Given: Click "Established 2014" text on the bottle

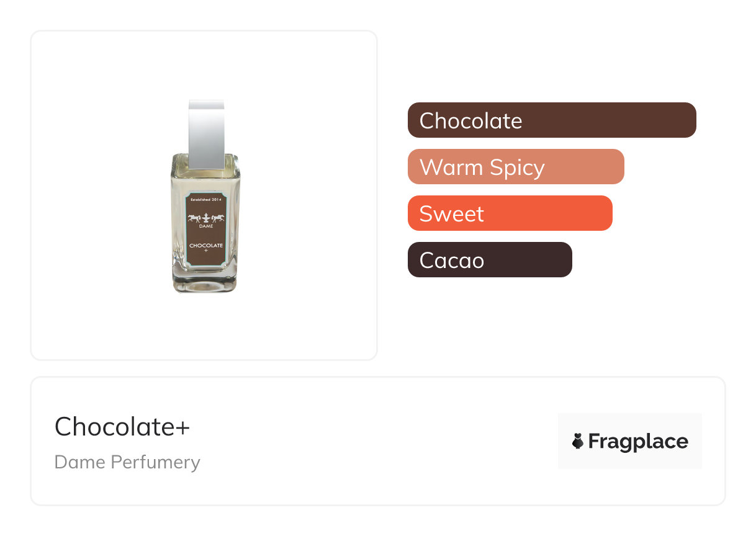Looking at the screenshot, I should (x=205, y=200).
